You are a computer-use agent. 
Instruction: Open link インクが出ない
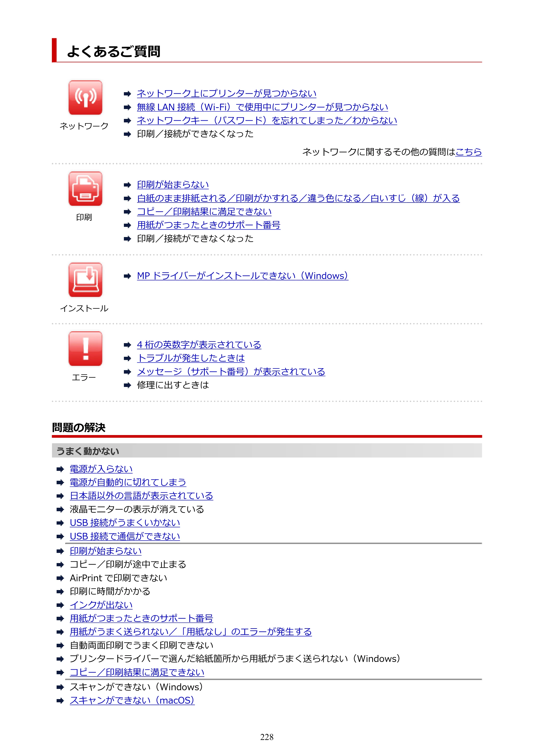tap(101, 605)
